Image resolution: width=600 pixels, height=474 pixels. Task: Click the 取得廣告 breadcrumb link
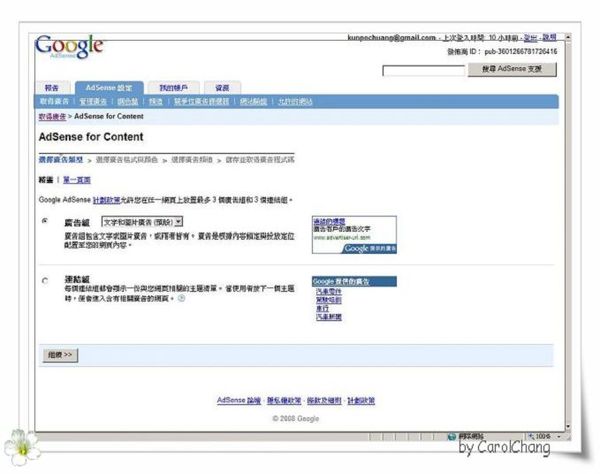click(52, 116)
